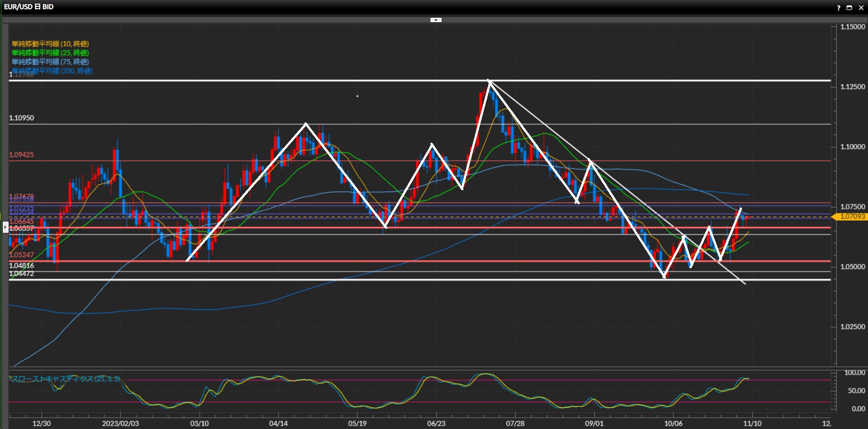The width and height of the screenshot is (868, 429).
Task: Select the 単純移動平均線 (200, 終値) indicator label
Action: (x=52, y=71)
